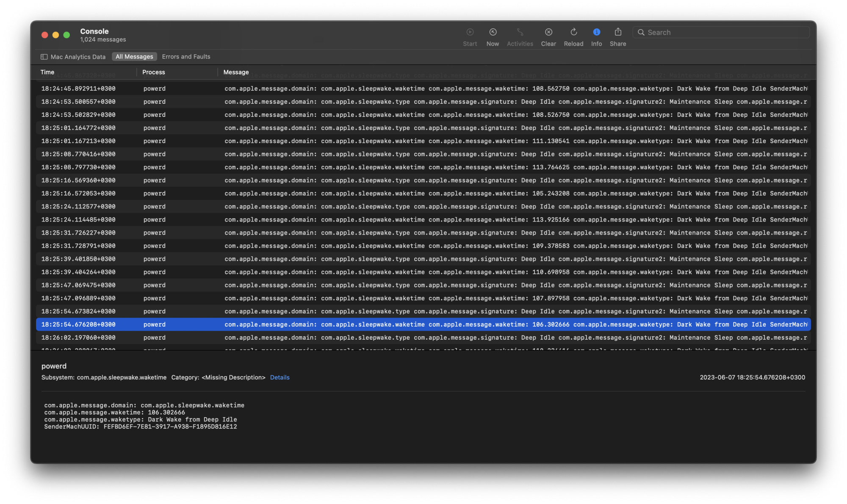
Task: Click the Message column header
Action: (236, 72)
